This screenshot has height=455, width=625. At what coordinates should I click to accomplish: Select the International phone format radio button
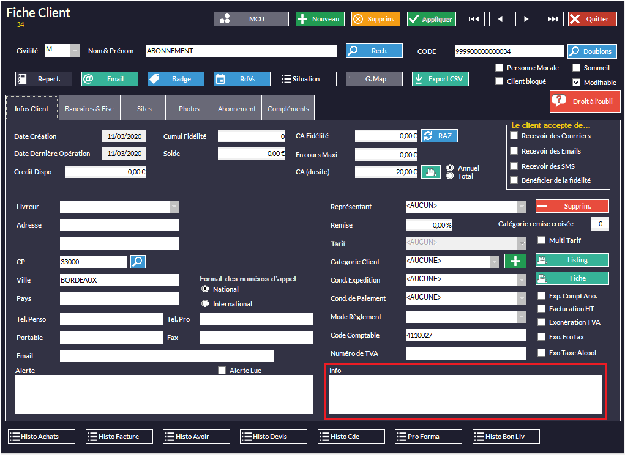[x=205, y=303]
